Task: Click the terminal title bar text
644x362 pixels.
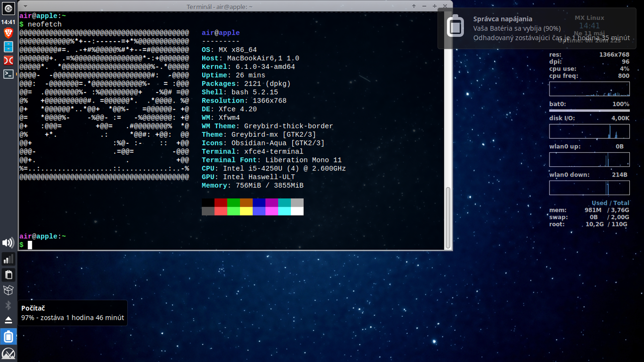Action: coord(219,7)
